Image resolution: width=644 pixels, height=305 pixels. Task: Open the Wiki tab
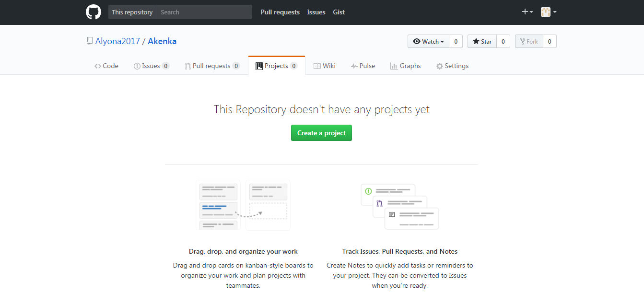point(325,66)
